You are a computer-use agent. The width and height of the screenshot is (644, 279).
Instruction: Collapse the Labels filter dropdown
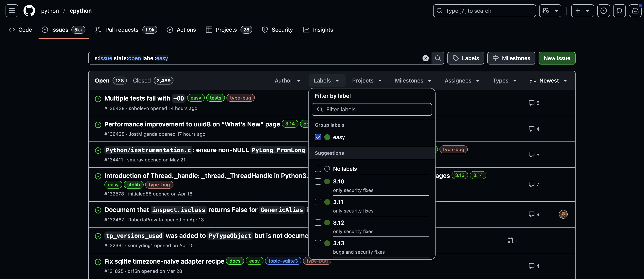[327, 81]
